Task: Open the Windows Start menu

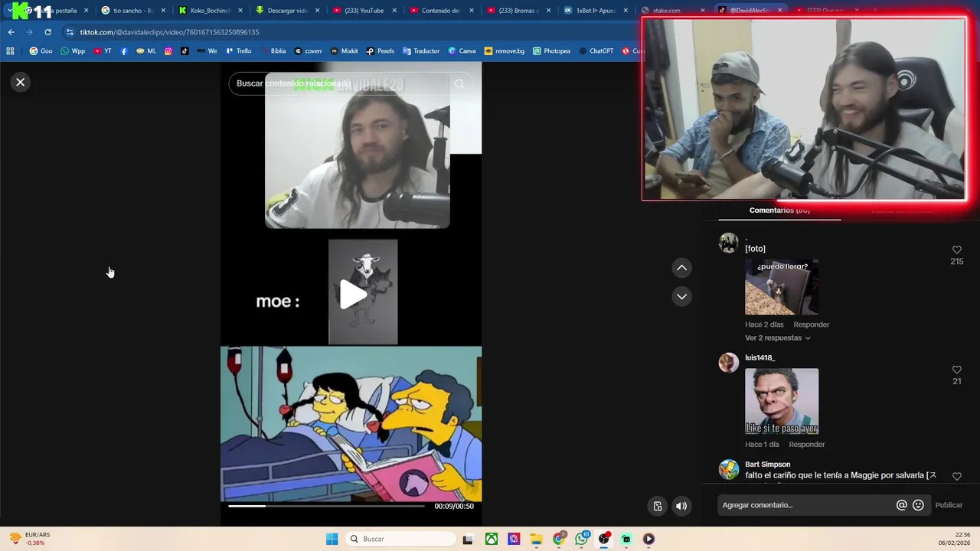Action: [332, 539]
